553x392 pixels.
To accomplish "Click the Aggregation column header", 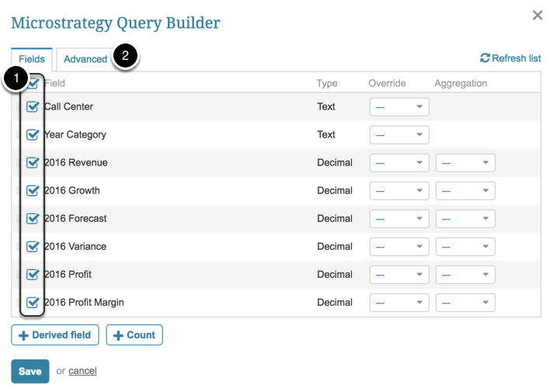I will (461, 84).
